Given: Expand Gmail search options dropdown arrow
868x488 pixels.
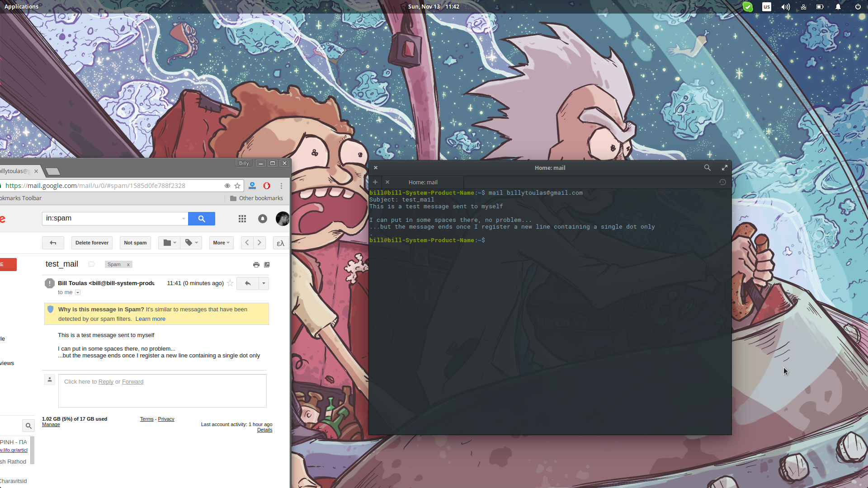Looking at the screenshot, I should (184, 219).
